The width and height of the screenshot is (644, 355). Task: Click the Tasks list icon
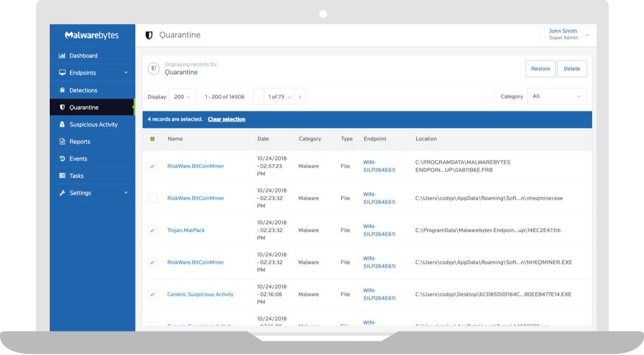(x=62, y=175)
